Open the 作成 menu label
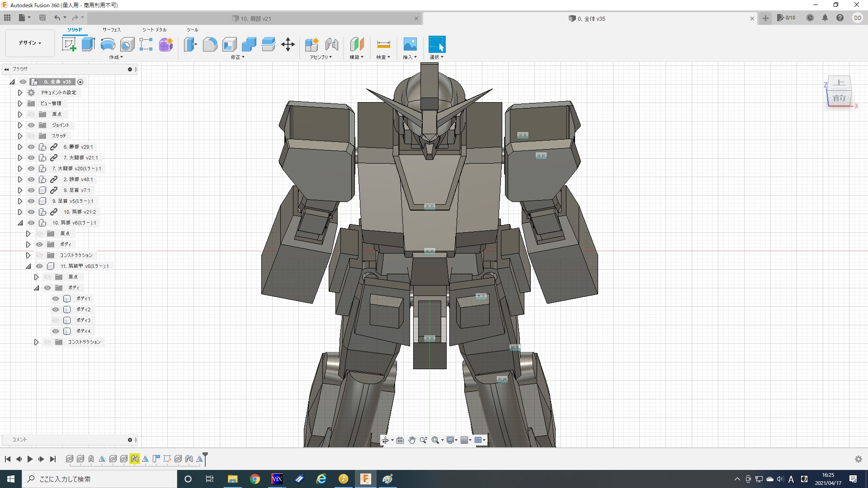 116,57
